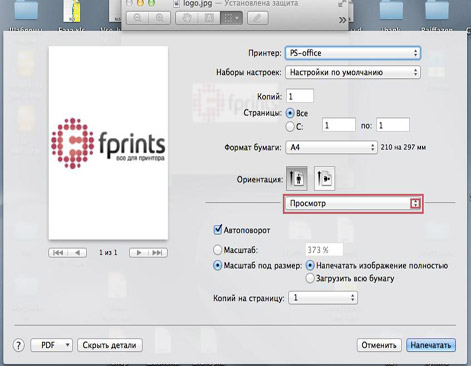The height and width of the screenshot is (366, 471).
Task: Click Напечатать button
Action: pyautogui.click(x=431, y=345)
